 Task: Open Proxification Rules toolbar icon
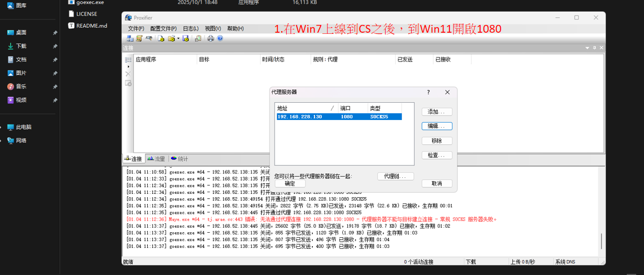tap(139, 38)
